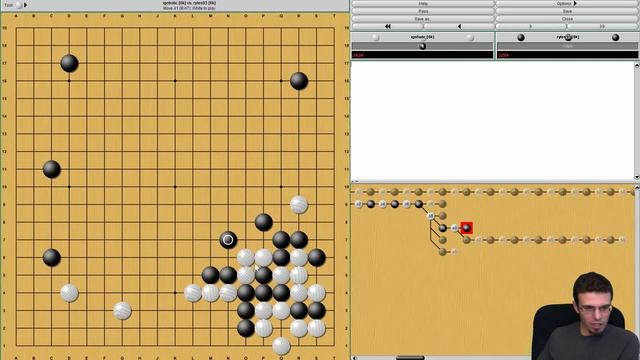
Task: Step forward one move with right arrow
Action: point(531,26)
